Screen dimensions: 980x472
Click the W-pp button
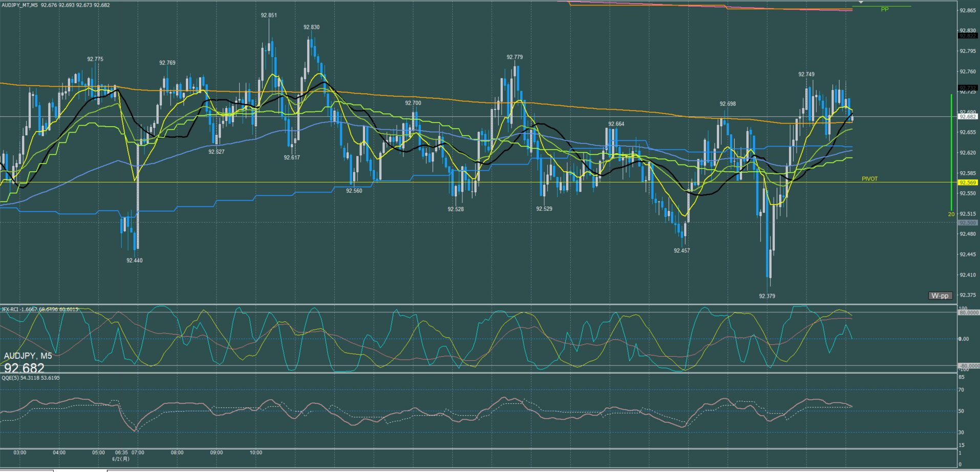[x=940, y=296]
